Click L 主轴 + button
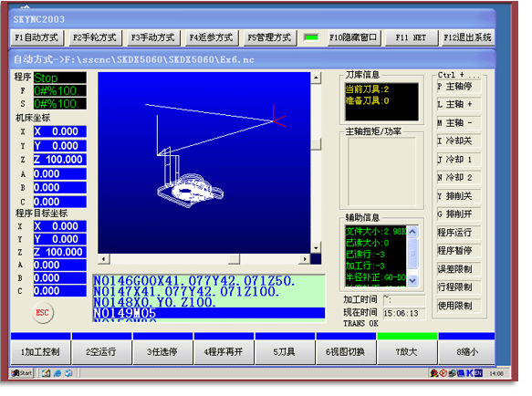The image size is (532, 396). pyautogui.click(x=458, y=105)
